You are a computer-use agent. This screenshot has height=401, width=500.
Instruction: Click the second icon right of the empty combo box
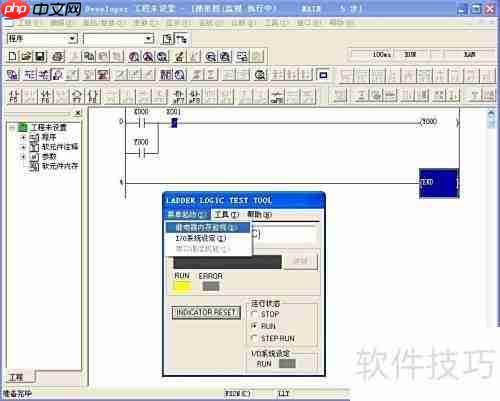[182, 39]
